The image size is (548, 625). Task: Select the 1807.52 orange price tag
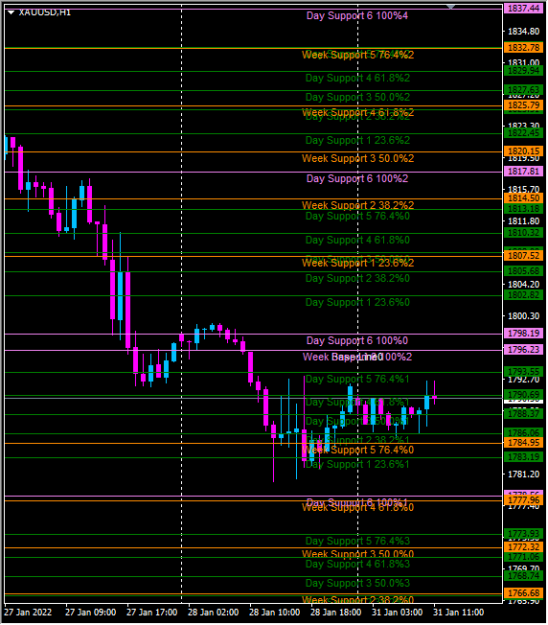[523, 256]
